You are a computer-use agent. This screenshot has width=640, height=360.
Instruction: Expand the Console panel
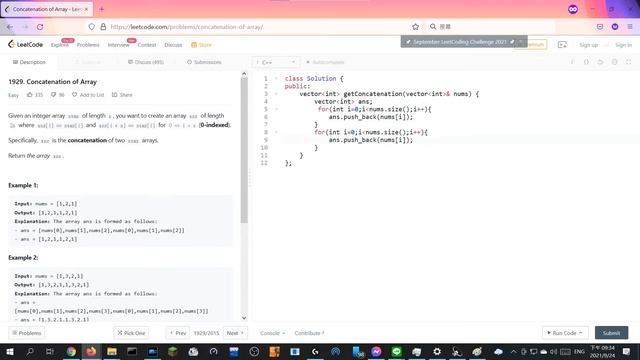pyautogui.click(x=272, y=333)
